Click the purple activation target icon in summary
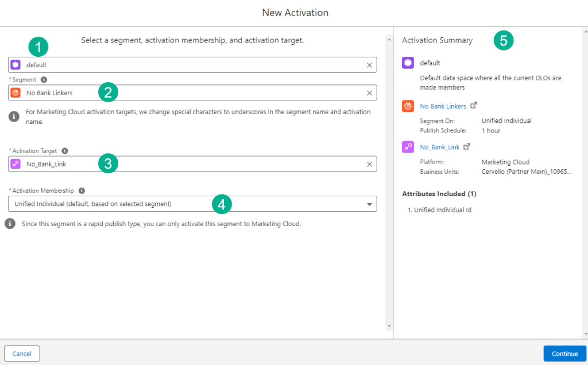 click(x=408, y=147)
